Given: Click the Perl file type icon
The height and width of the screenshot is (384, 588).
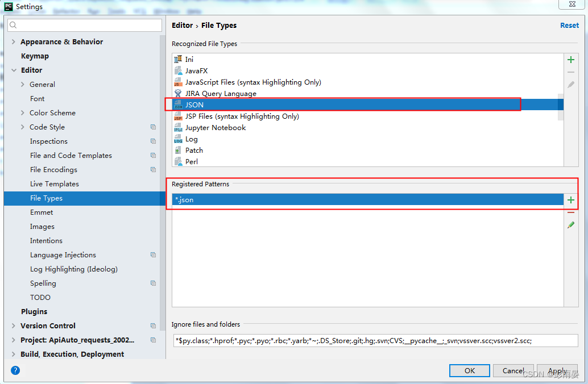Looking at the screenshot, I should [x=178, y=161].
